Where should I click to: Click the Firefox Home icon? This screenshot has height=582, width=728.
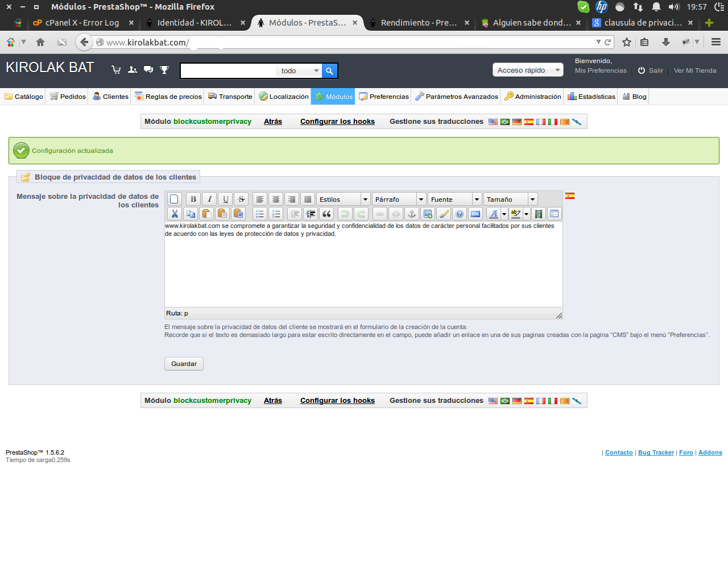pos(40,42)
